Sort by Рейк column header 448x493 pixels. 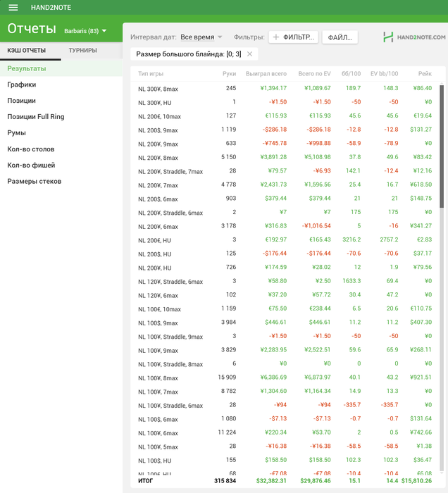pyautogui.click(x=425, y=73)
